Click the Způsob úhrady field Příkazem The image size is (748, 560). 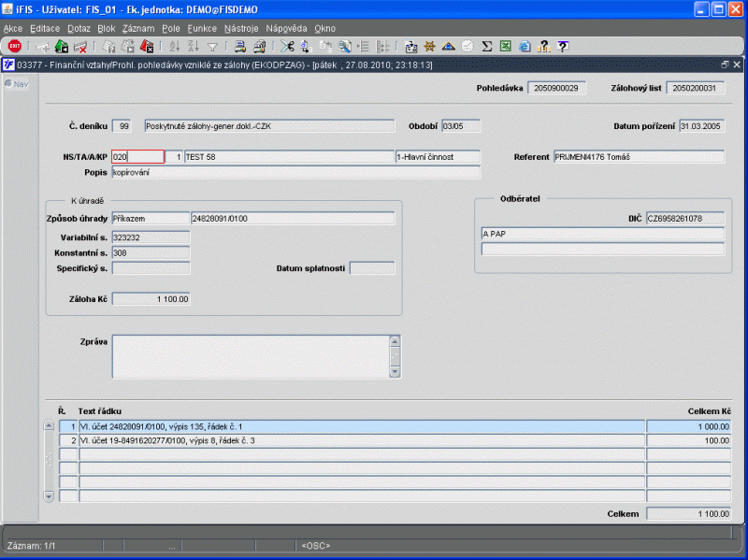pyautogui.click(x=151, y=218)
